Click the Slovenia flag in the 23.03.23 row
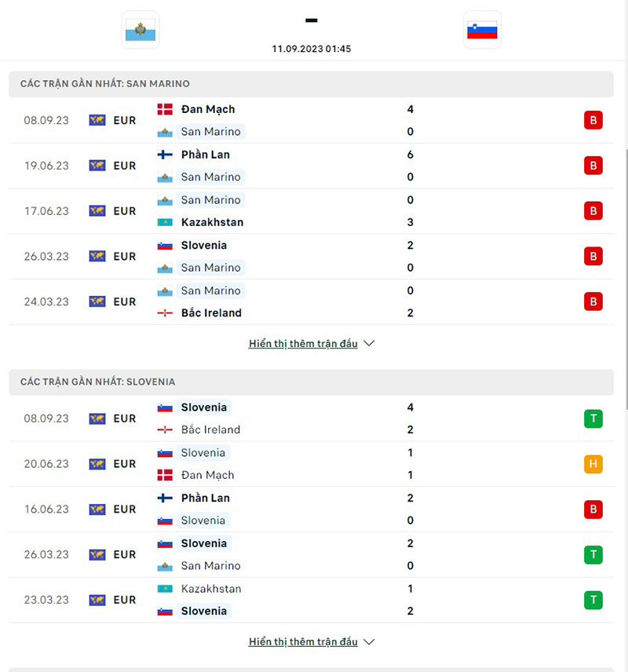The width and height of the screenshot is (628, 672). (x=166, y=611)
